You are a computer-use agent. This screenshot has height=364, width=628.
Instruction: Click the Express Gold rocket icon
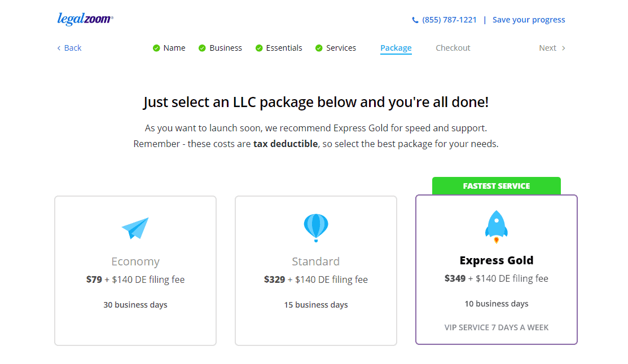[x=496, y=227]
